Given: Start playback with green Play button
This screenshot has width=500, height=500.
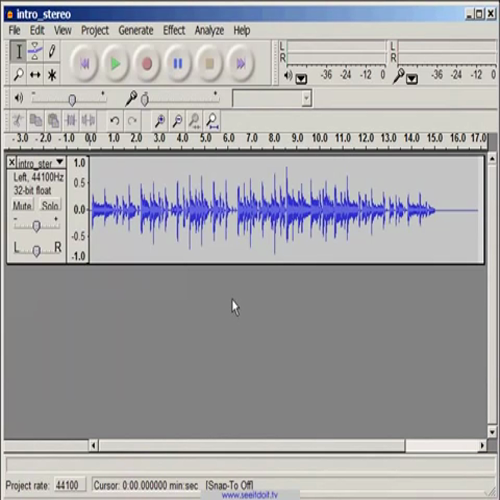Looking at the screenshot, I should [115, 63].
